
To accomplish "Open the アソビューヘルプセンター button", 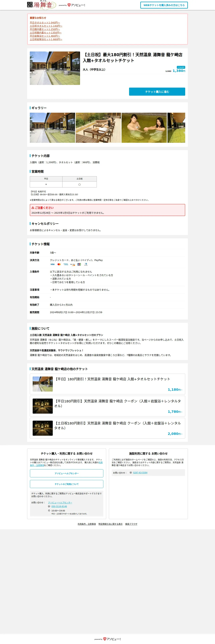I will pyautogui.click(x=67, y=473).
